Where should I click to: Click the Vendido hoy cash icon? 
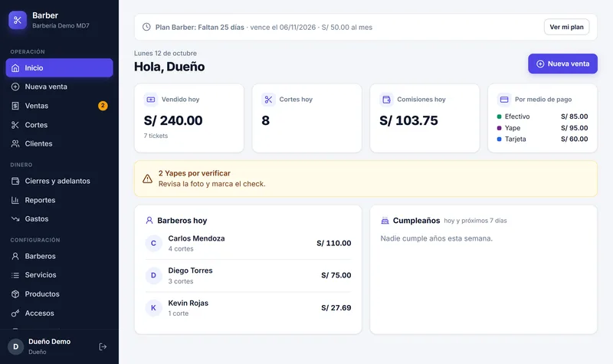click(x=151, y=100)
